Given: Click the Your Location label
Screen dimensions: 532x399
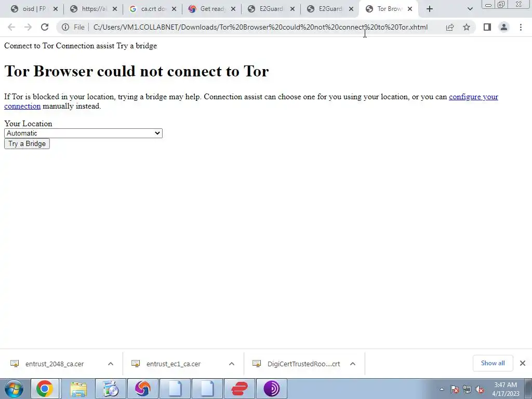Looking at the screenshot, I should 28,124.
